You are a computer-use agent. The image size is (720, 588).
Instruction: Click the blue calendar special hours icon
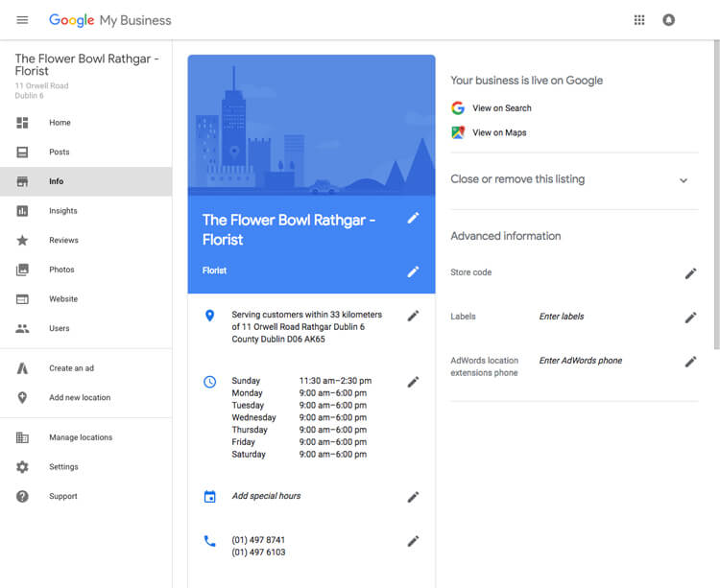(x=210, y=496)
